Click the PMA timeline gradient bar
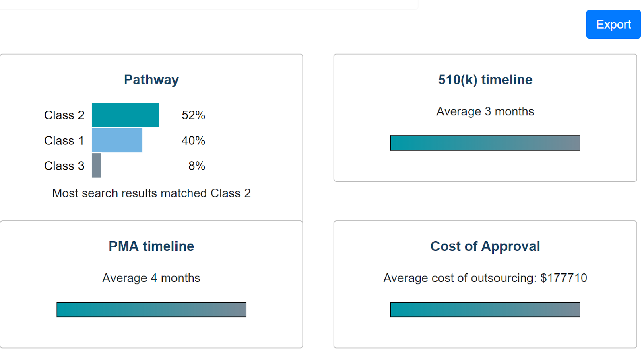 [x=151, y=310]
